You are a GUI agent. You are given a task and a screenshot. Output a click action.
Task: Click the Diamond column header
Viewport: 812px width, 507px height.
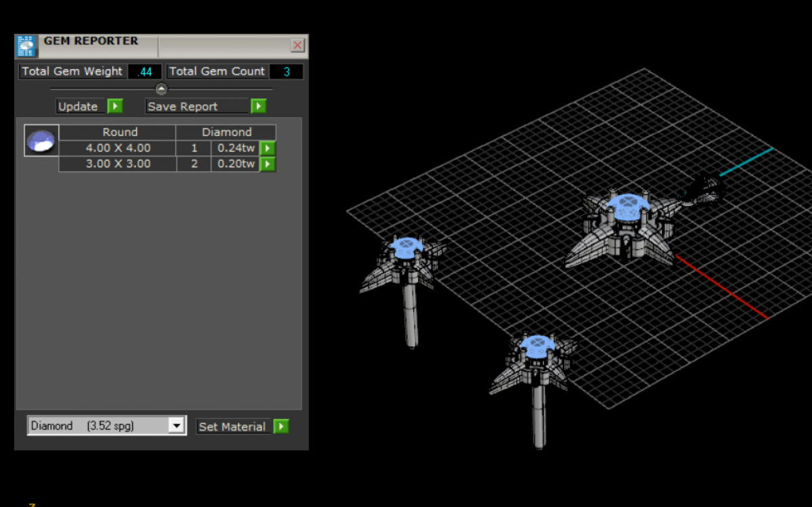[226, 132]
